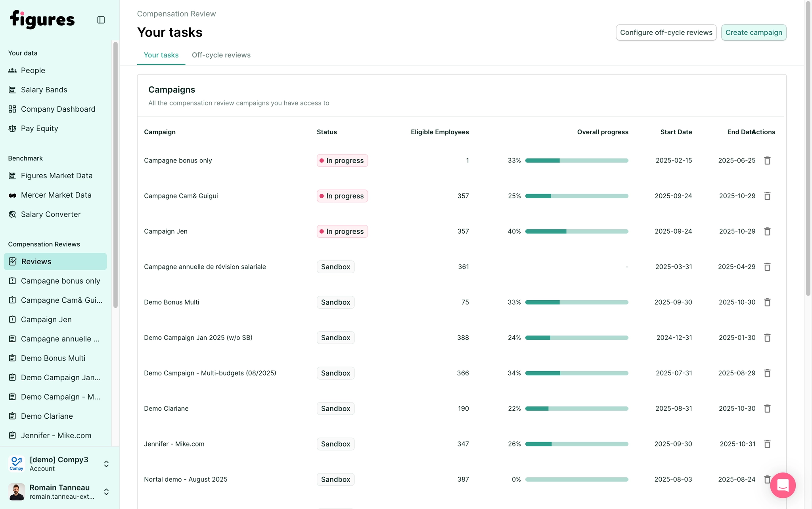Open Mercer Market Data
This screenshot has height=509, width=812.
pos(56,195)
